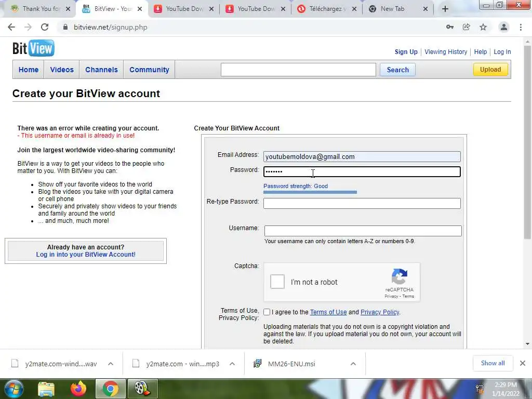Focus the Password field
532x399 pixels.
coord(362,171)
